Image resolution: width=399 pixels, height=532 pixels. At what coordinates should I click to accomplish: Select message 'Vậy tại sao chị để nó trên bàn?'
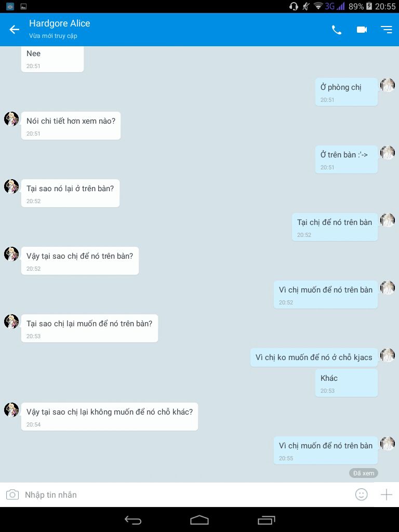[79, 261]
